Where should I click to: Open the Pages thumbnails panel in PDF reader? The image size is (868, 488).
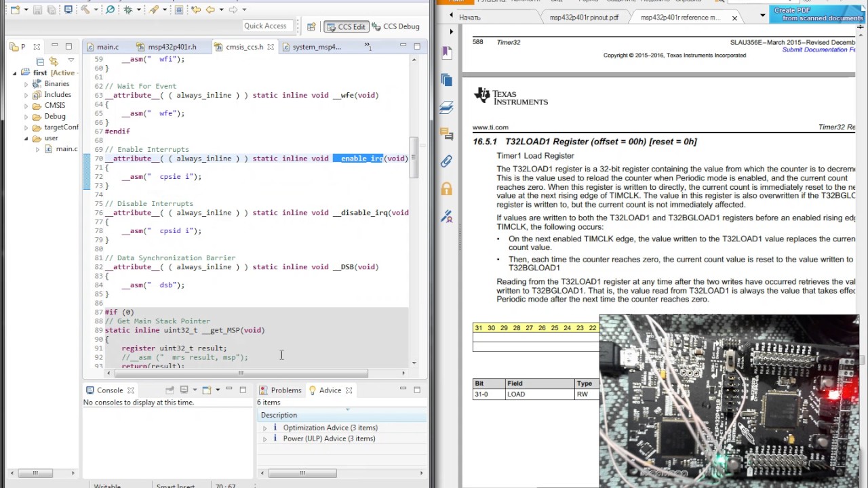[x=446, y=79]
